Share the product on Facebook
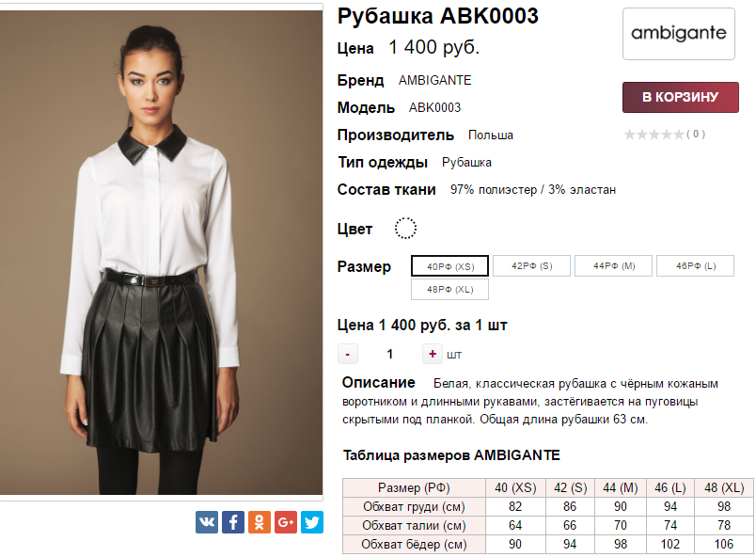This screenshot has width=756, height=557. (x=233, y=522)
